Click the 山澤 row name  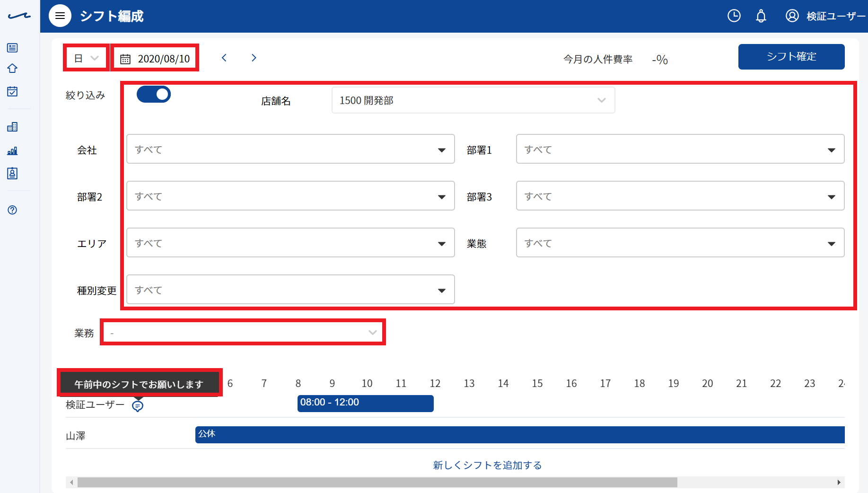(x=76, y=436)
